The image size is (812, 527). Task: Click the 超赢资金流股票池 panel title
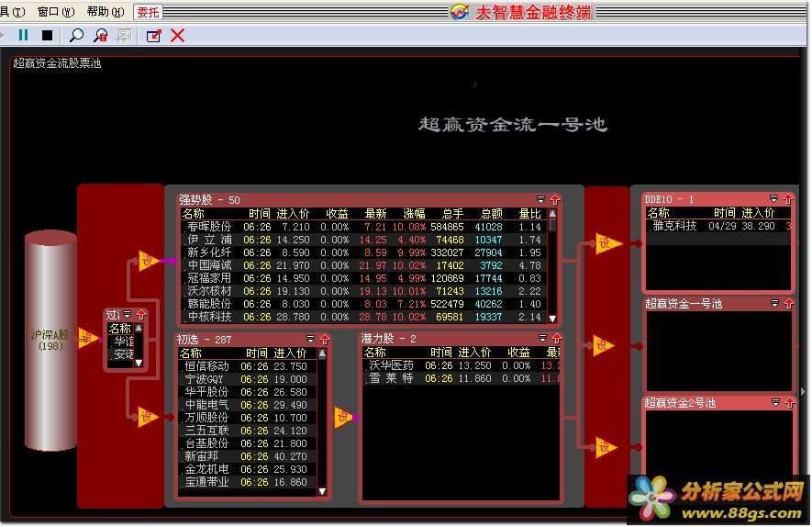coord(57,63)
